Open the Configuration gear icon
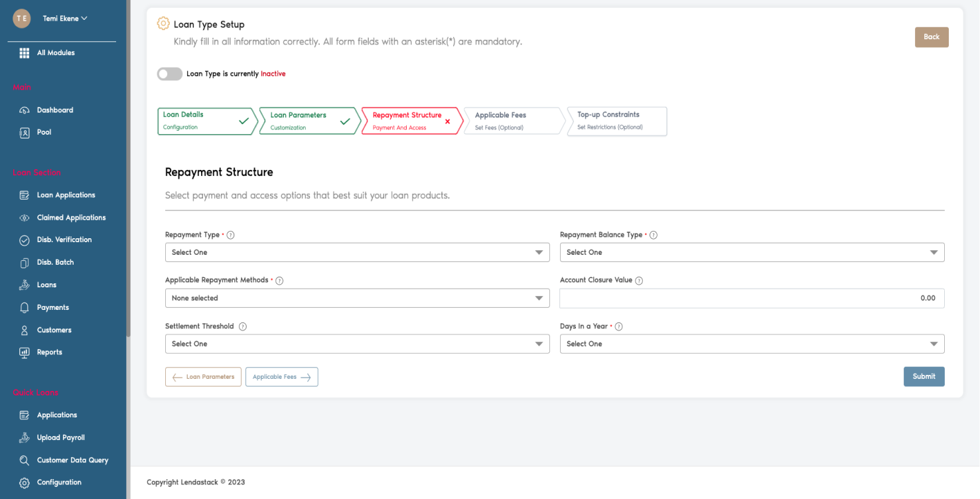 tap(24, 482)
